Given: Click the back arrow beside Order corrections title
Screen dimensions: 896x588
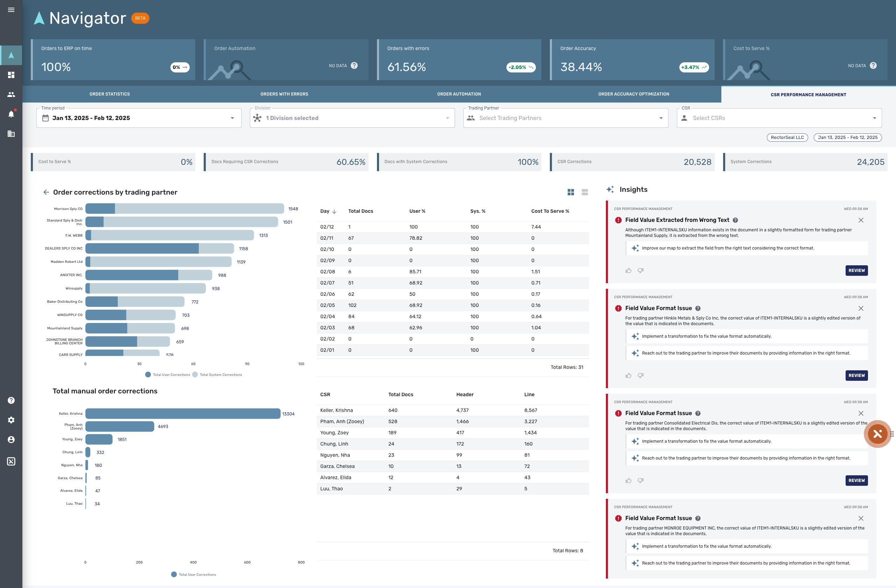Looking at the screenshot, I should pos(46,192).
